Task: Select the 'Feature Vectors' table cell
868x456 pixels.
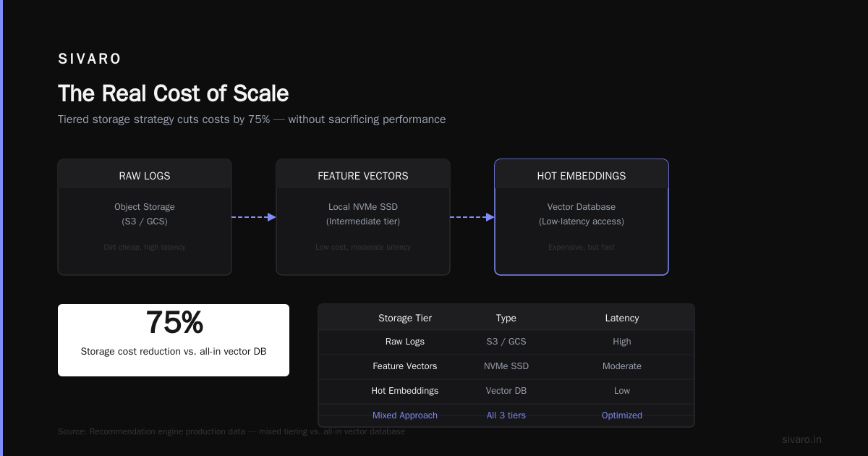Action: coord(405,366)
